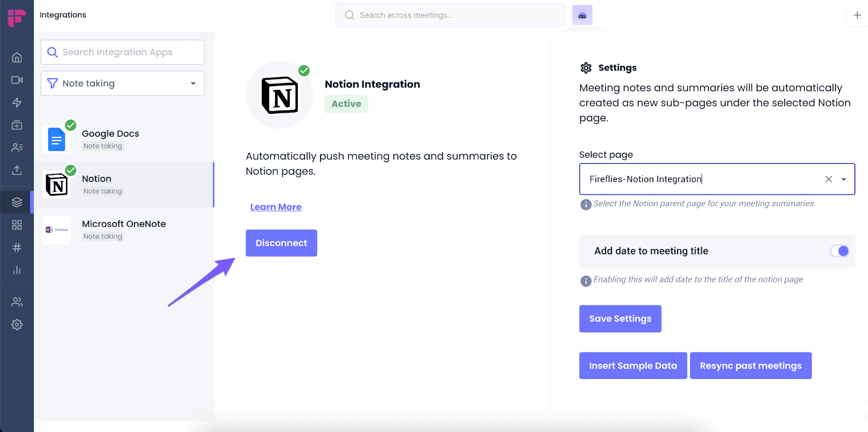Open the lightning bolt sidebar icon
This screenshot has width=868, height=432.
click(17, 102)
